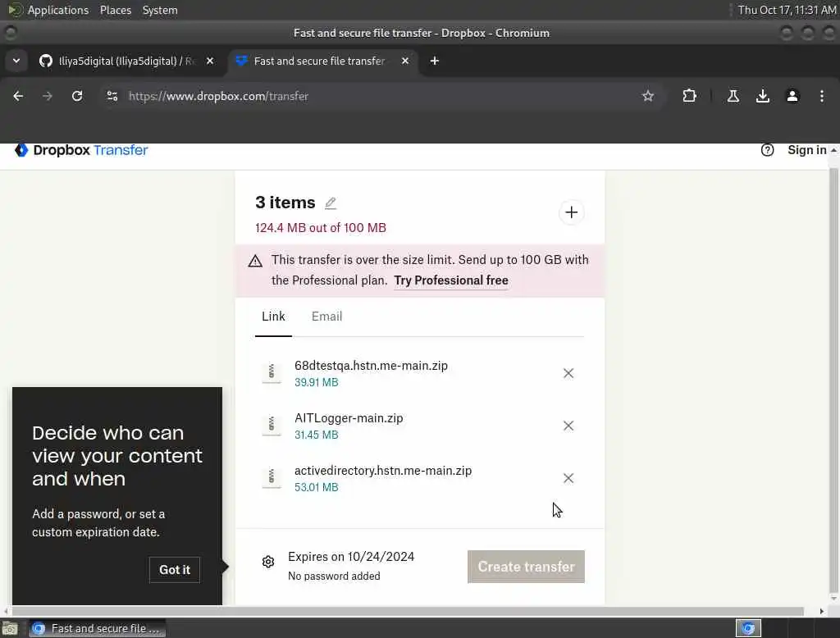Open the Chromium three-dot menu
Viewport: 840px width, 638px height.
[x=822, y=97]
